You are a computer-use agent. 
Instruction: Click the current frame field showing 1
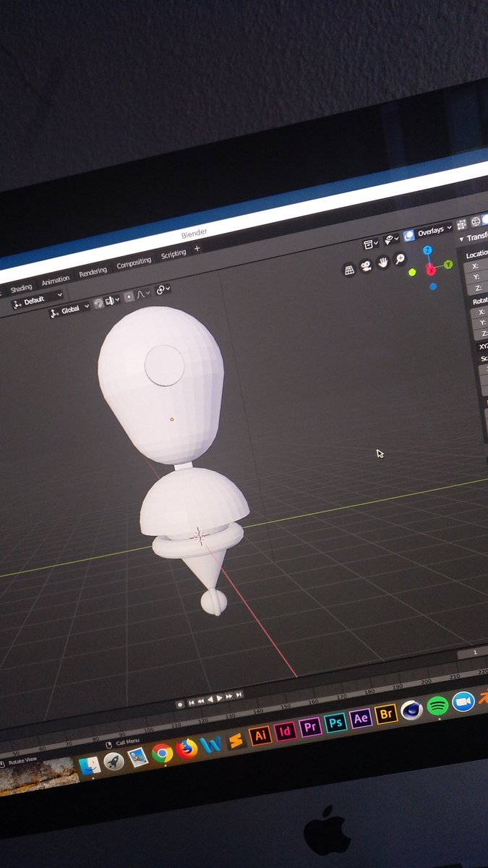[474, 652]
